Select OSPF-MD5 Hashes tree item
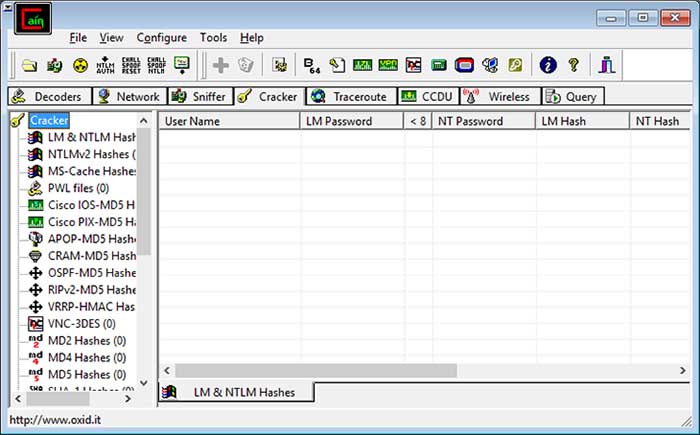 point(92,273)
